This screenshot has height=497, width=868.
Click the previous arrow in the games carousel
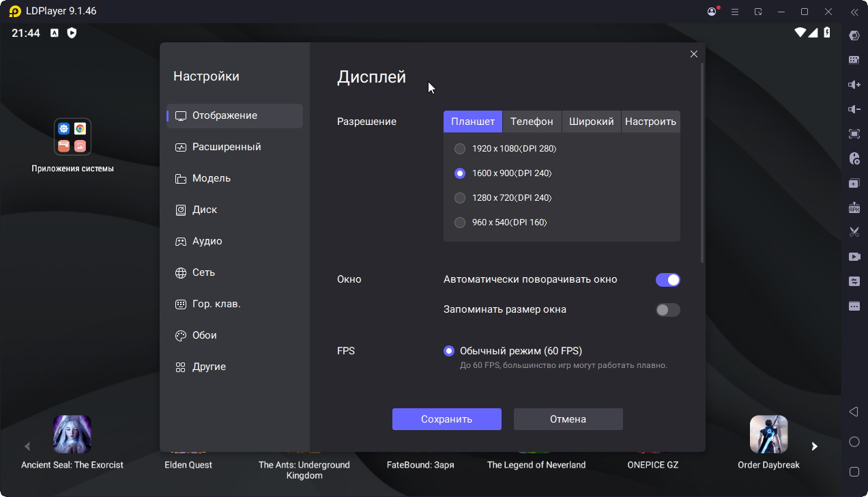click(x=27, y=446)
